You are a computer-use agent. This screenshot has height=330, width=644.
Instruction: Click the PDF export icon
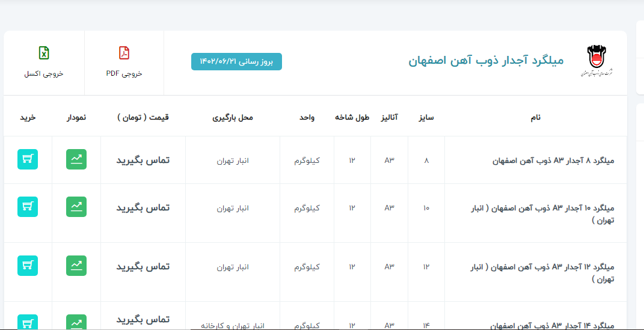point(124,53)
